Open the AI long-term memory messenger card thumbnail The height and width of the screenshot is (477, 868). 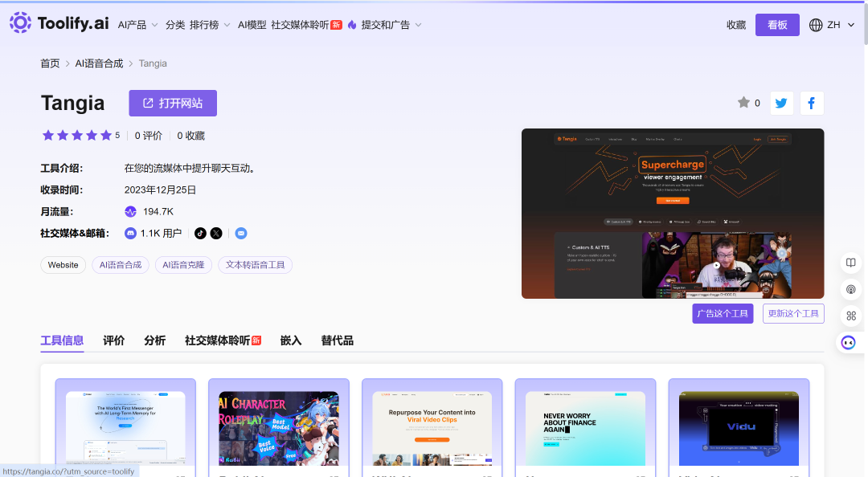[x=125, y=428]
